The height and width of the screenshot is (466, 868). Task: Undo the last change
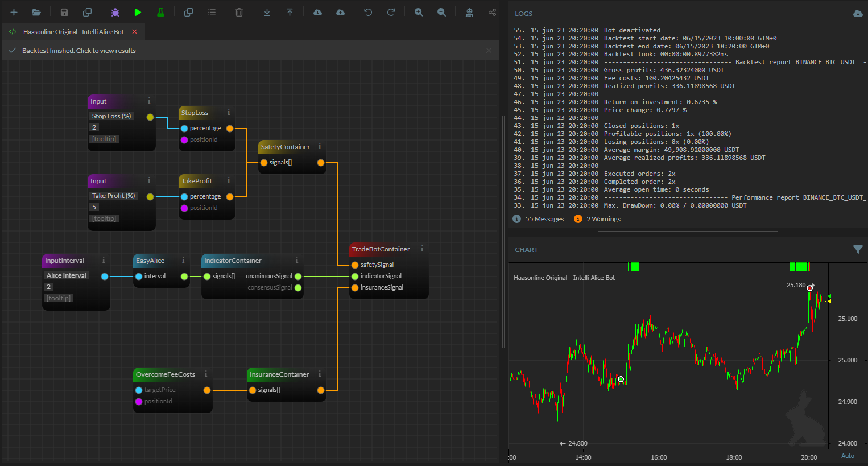(368, 12)
